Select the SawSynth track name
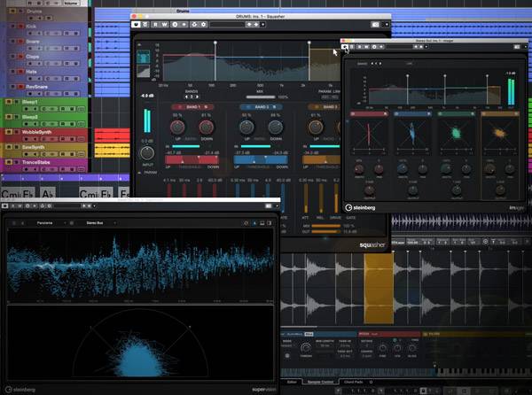Viewport: 532px width, 395px height. [34, 147]
